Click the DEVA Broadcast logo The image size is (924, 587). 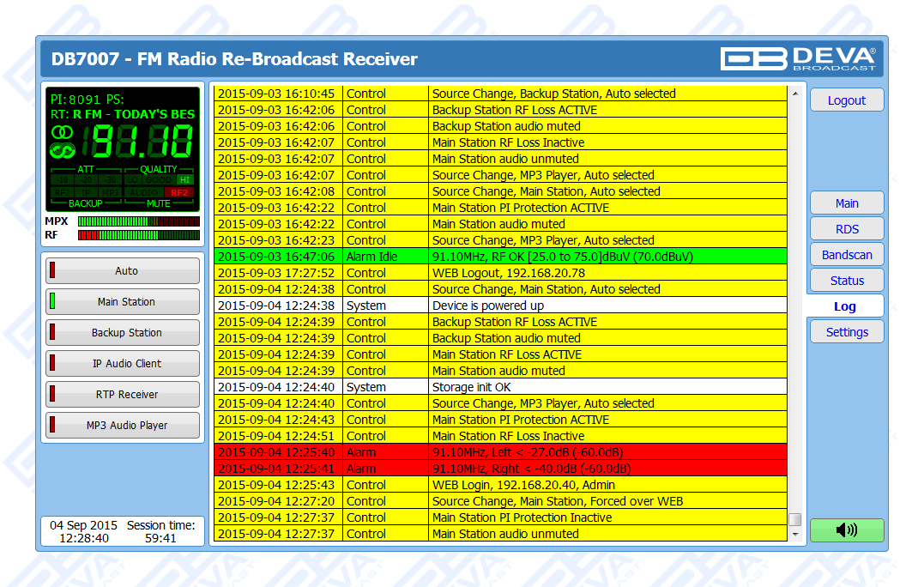pyautogui.click(x=798, y=58)
